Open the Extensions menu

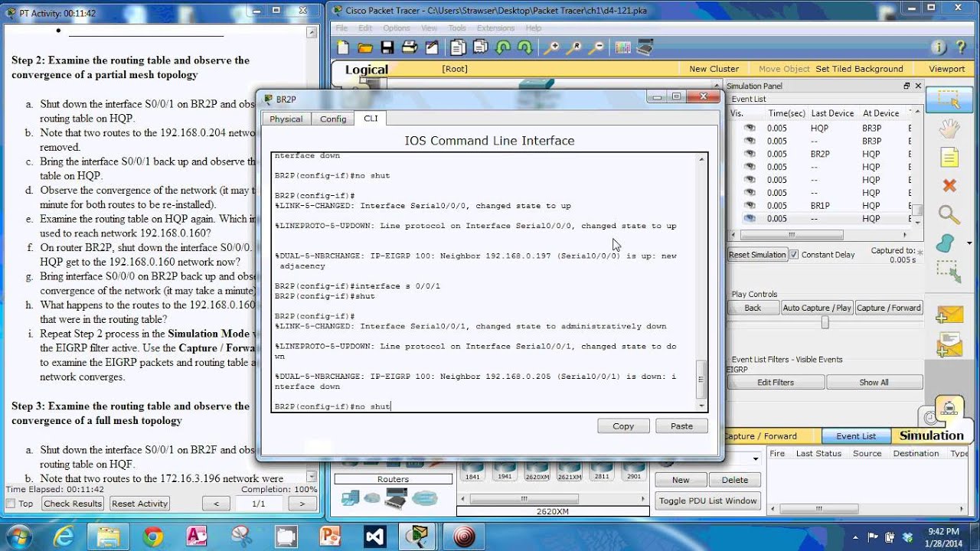point(495,28)
